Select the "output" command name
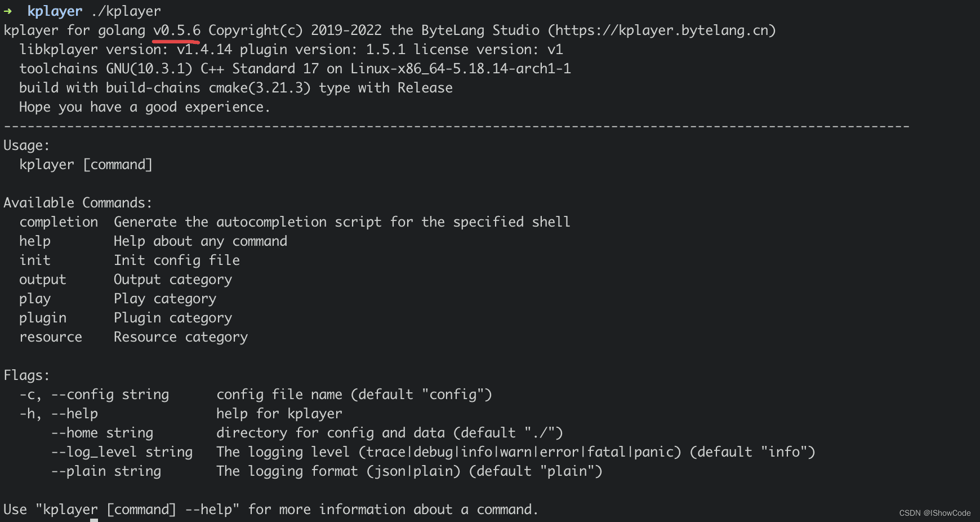The width and height of the screenshot is (980, 522). coord(43,280)
